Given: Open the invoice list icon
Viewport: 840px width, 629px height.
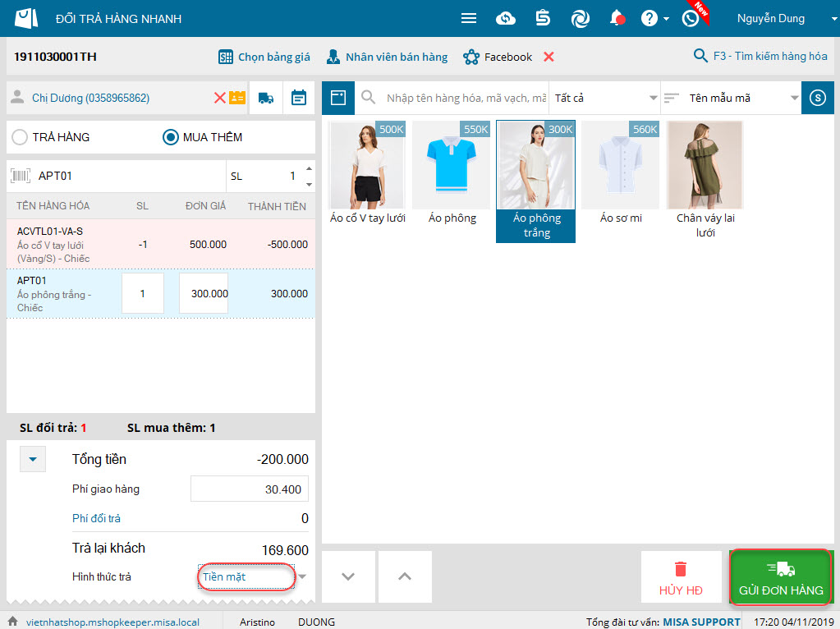Looking at the screenshot, I should [543, 18].
